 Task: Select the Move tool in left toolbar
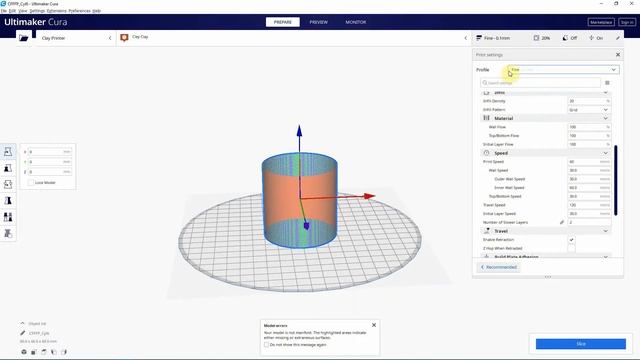[x=8, y=151]
